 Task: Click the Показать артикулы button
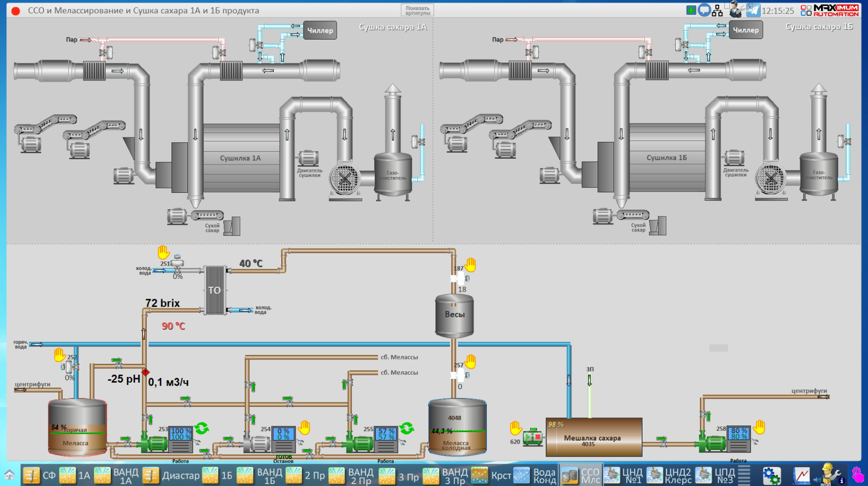(x=417, y=10)
